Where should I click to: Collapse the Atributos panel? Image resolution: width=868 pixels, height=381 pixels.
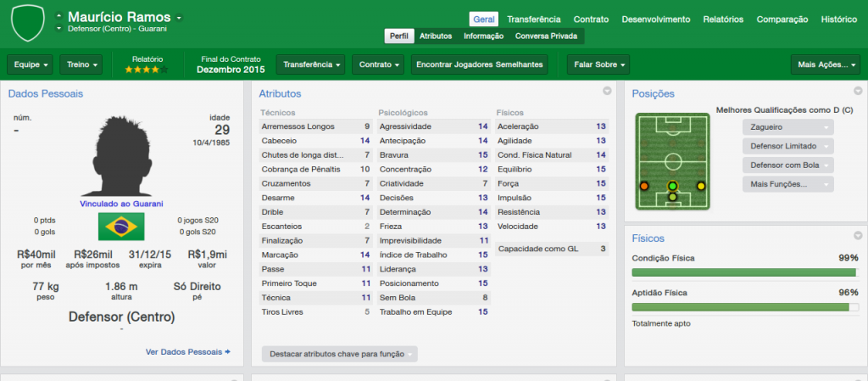(x=607, y=91)
